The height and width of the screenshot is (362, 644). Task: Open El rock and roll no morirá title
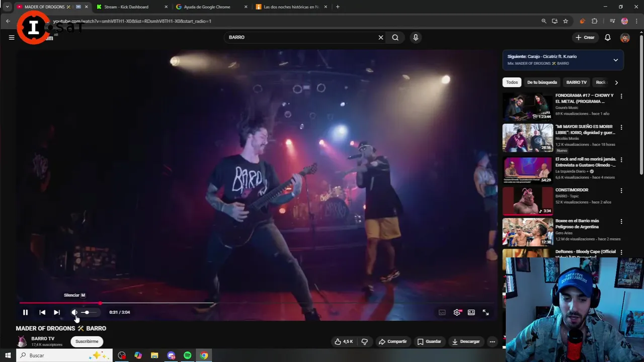[x=586, y=162]
